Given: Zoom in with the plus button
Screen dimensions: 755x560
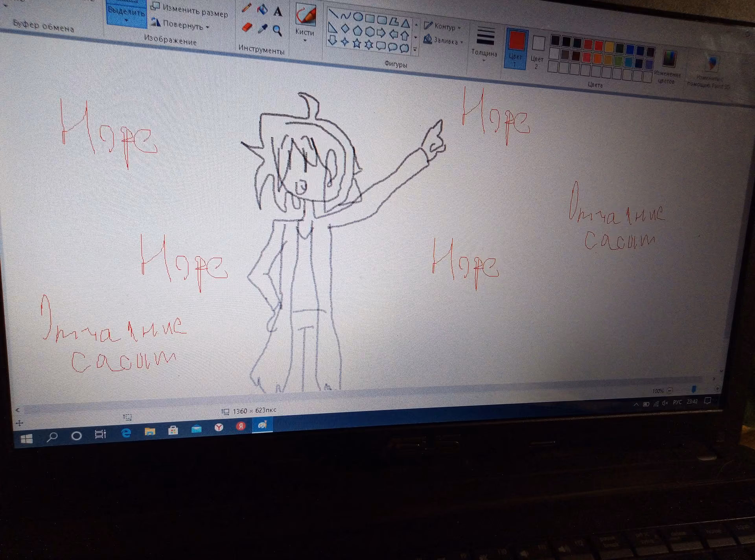Looking at the screenshot, I should tap(717, 388).
